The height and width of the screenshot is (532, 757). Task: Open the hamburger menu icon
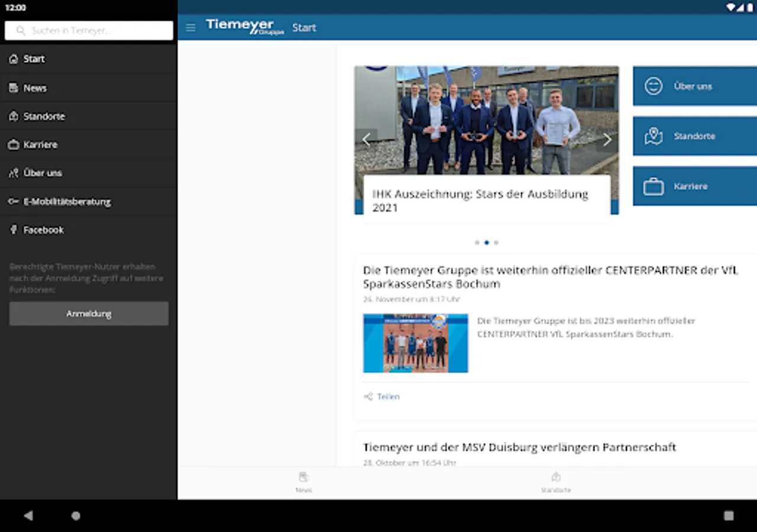point(190,28)
